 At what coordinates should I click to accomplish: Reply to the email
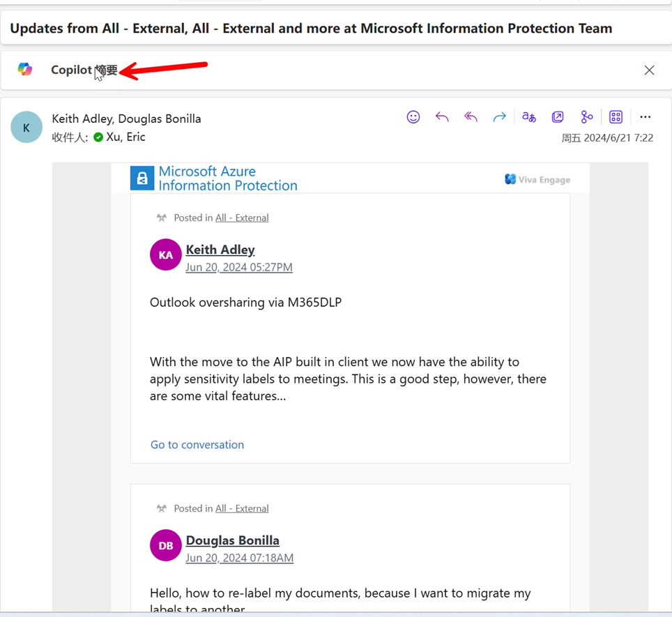point(442,117)
